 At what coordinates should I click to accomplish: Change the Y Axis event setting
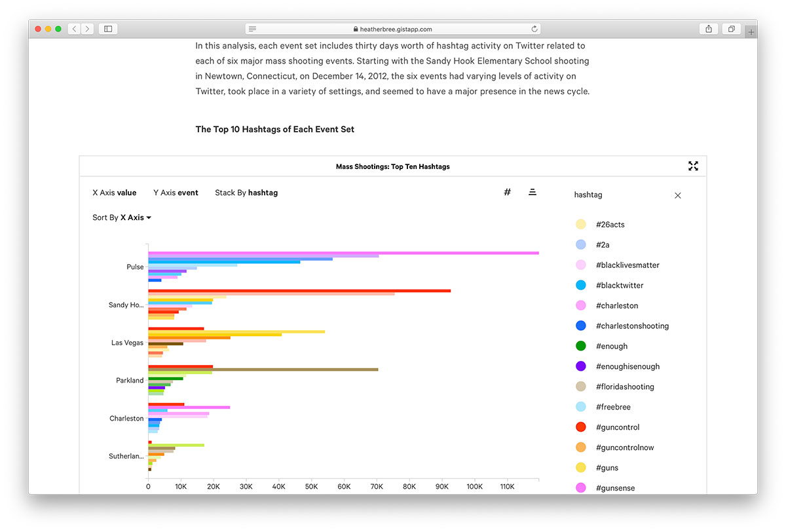pyautogui.click(x=176, y=193)
